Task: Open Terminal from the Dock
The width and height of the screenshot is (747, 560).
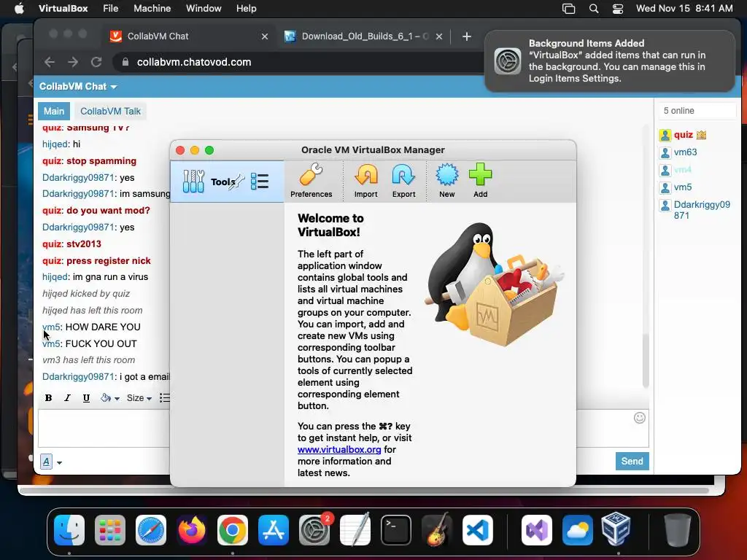Action: click(396, 529)
